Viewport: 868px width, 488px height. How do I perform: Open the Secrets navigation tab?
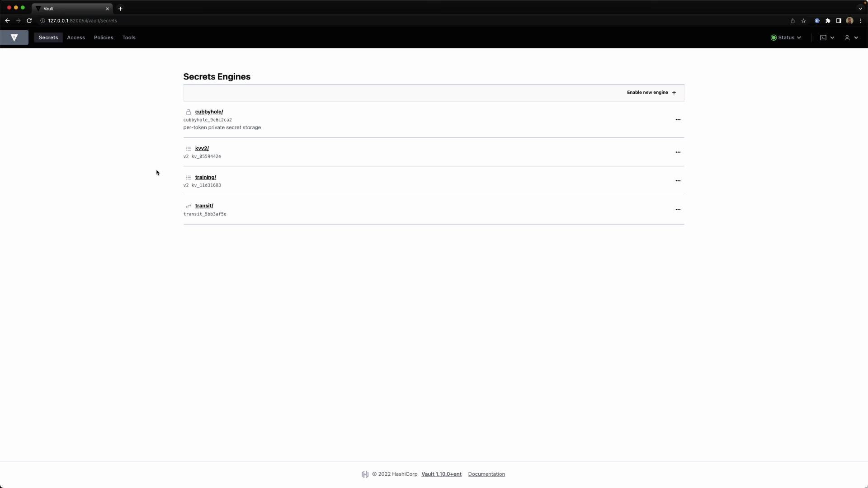click(x=48, y=38)
